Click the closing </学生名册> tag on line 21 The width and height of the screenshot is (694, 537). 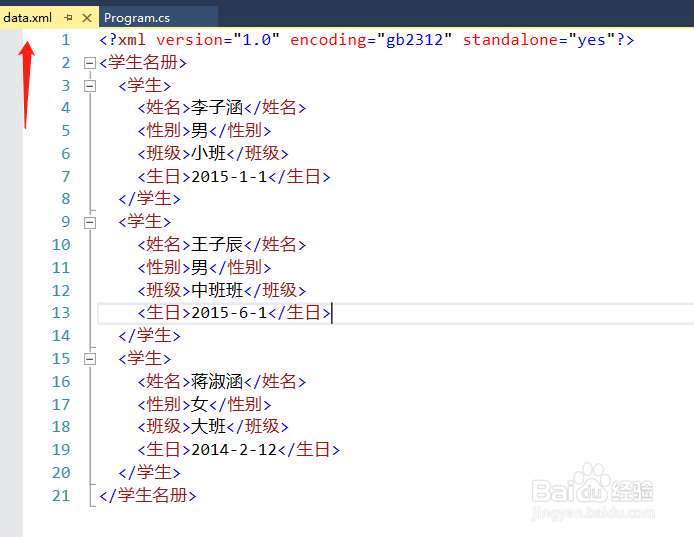tap(148, 495)
